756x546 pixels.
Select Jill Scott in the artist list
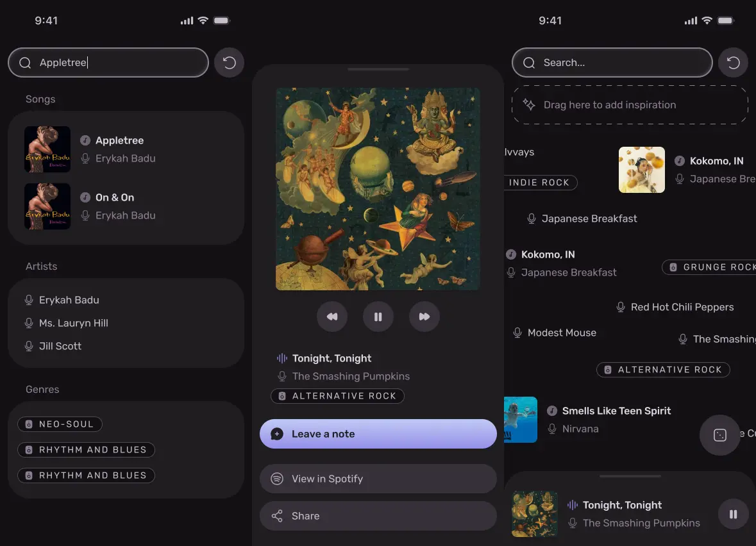[x=60, y=346]
